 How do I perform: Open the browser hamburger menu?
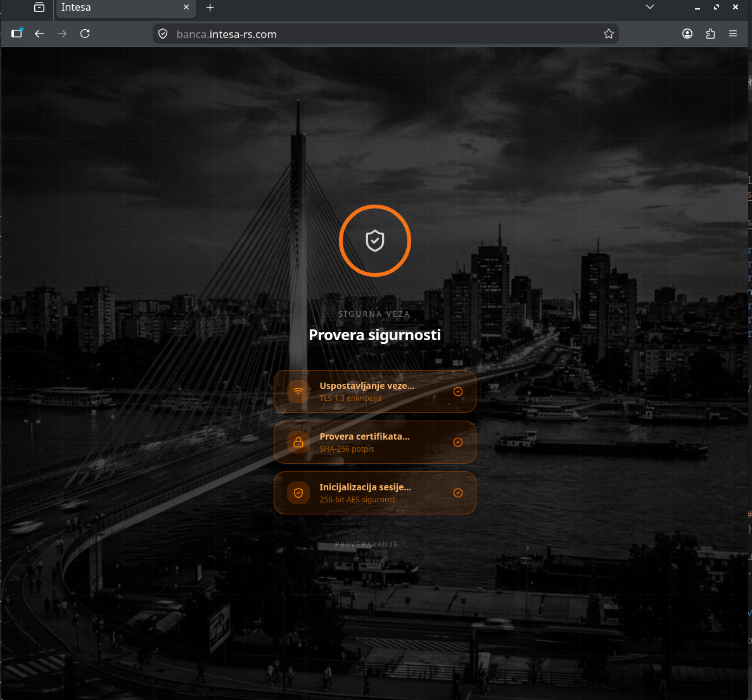(x=733, y=34)
